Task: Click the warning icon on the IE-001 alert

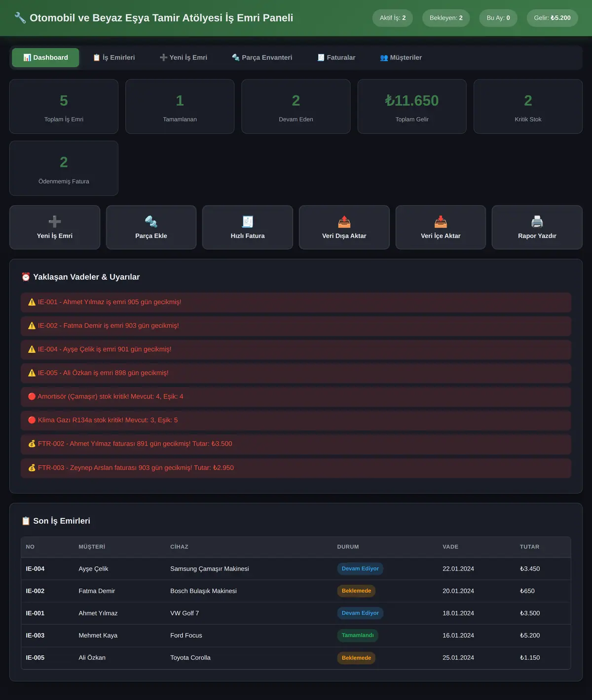Action: 32,302
